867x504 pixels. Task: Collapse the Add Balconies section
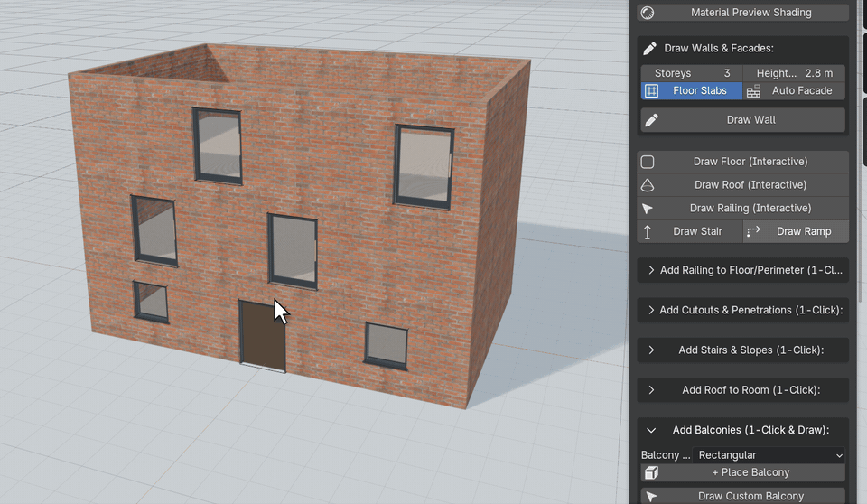coord(742,430)
